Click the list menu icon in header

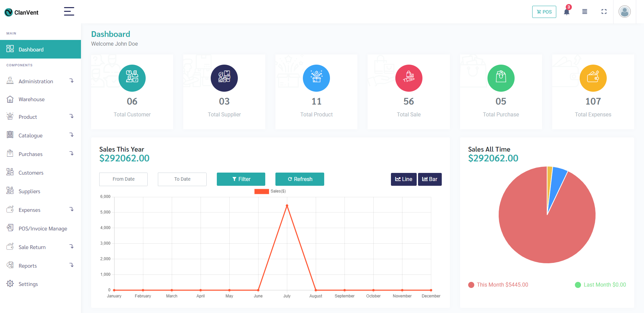pyautogui.click(x=584, y=12)
